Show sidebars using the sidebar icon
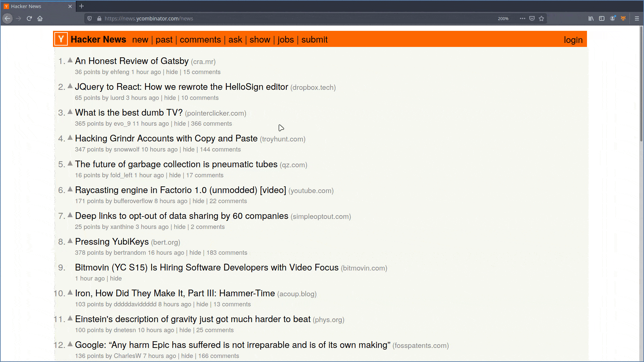 pos(602,18)
